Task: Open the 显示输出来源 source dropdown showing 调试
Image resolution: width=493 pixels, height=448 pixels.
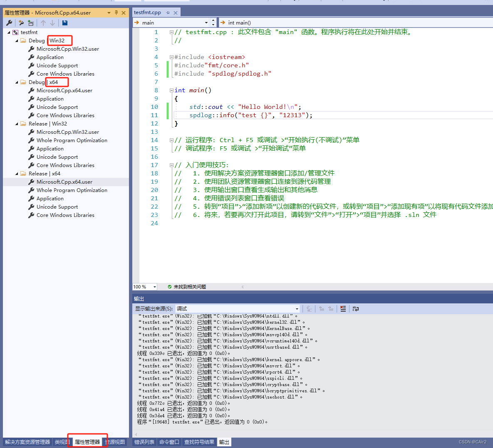Action: tap(297, 309)
